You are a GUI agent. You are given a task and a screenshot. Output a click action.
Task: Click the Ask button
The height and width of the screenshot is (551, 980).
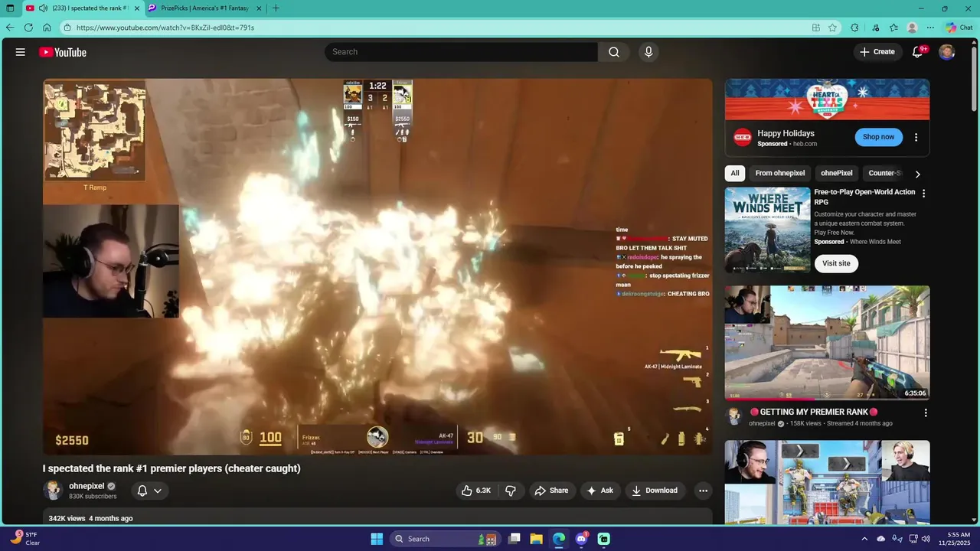pos(600,491)
